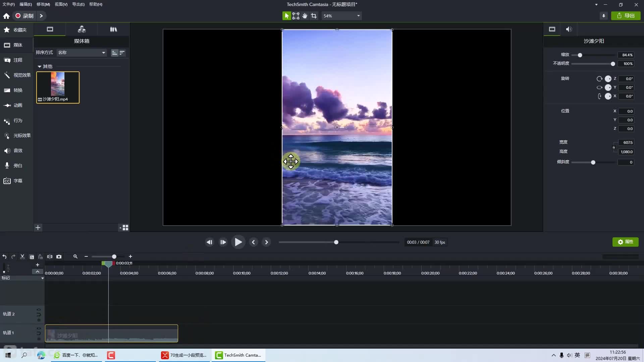This screenshot has height=362, width=644.
Task: Open the 旁白 voice narration section
Action: click(x=16, y=166)
